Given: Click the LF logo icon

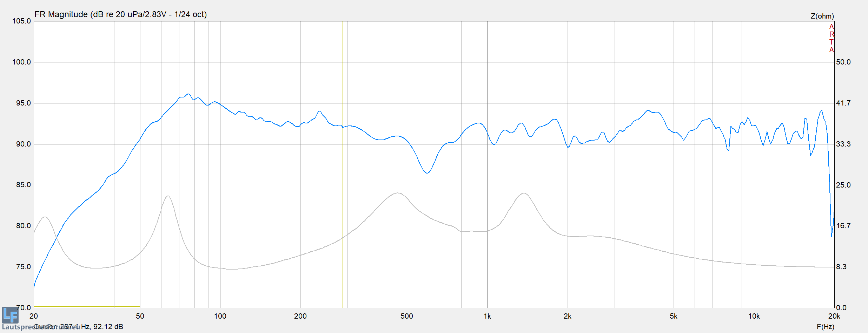Looking at the screenshot, I should (10, 315).
